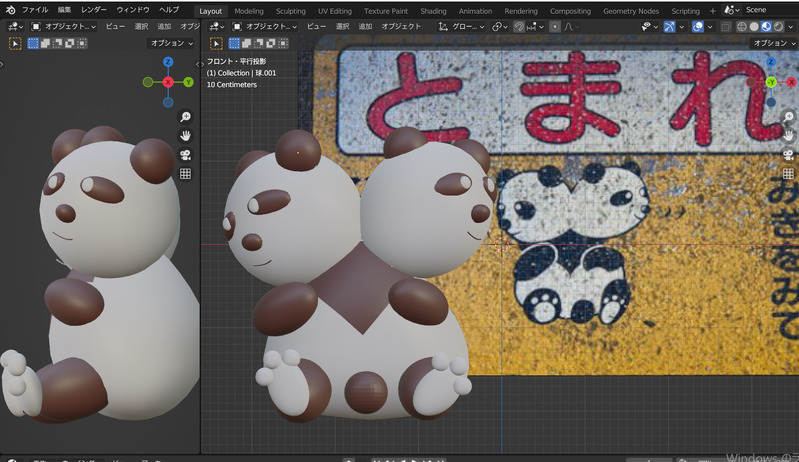Image resolution: width=799 pixels, height=462 pixels.
Task: Switch perspective/orthographic grid icon in right viewport
Action: [x=788, y=174]
